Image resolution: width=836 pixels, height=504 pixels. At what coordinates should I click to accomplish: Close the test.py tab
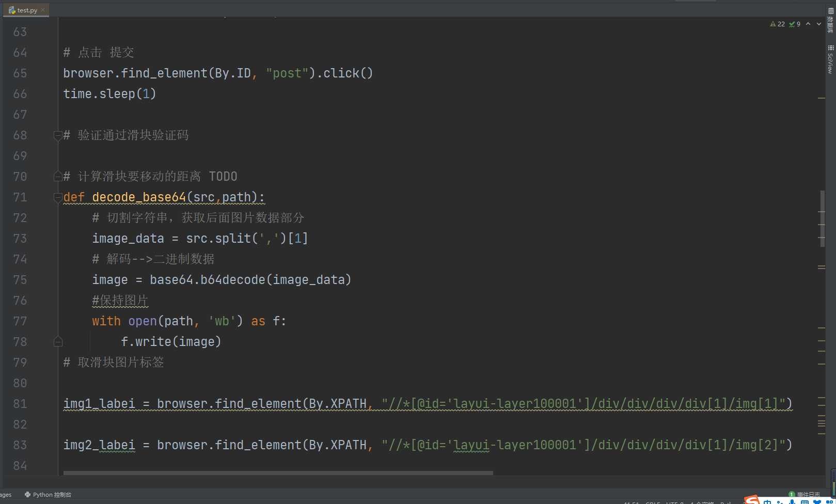43,10
